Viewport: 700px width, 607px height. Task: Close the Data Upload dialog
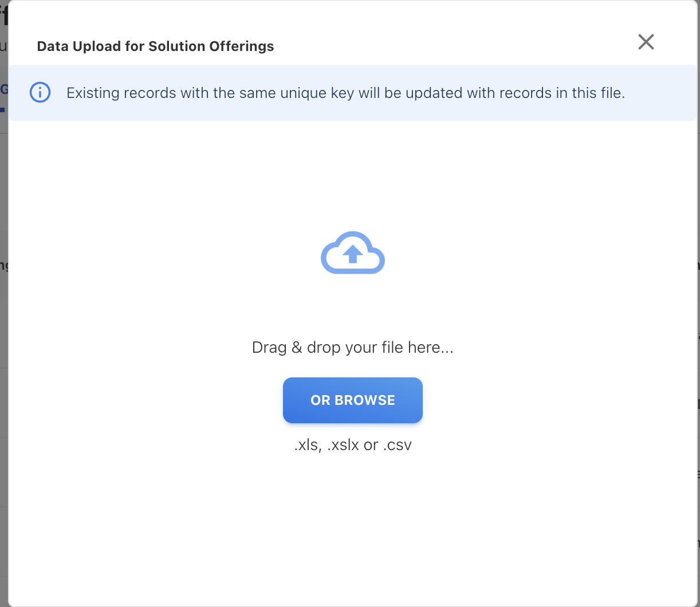pos(646,42)
